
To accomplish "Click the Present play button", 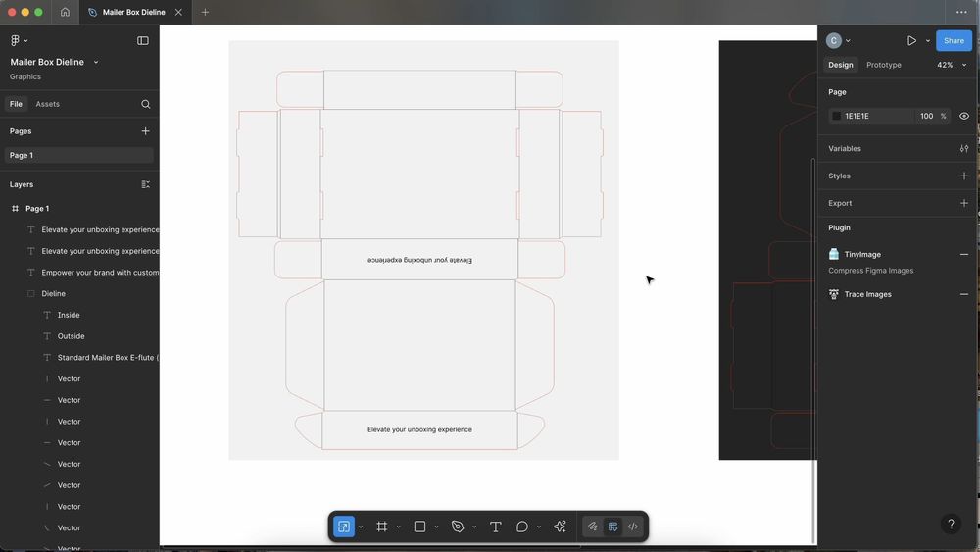I will 911,40.
